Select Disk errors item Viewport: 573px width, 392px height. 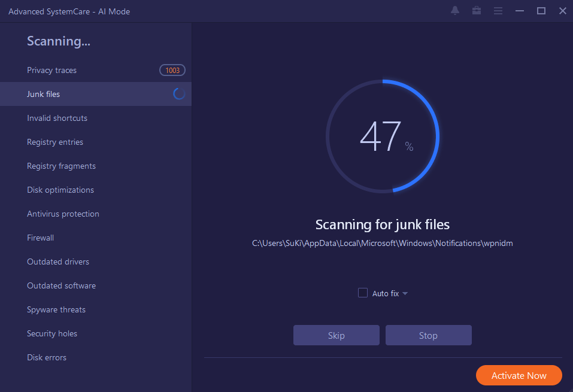pyautogui.click(x=96, y=357)
